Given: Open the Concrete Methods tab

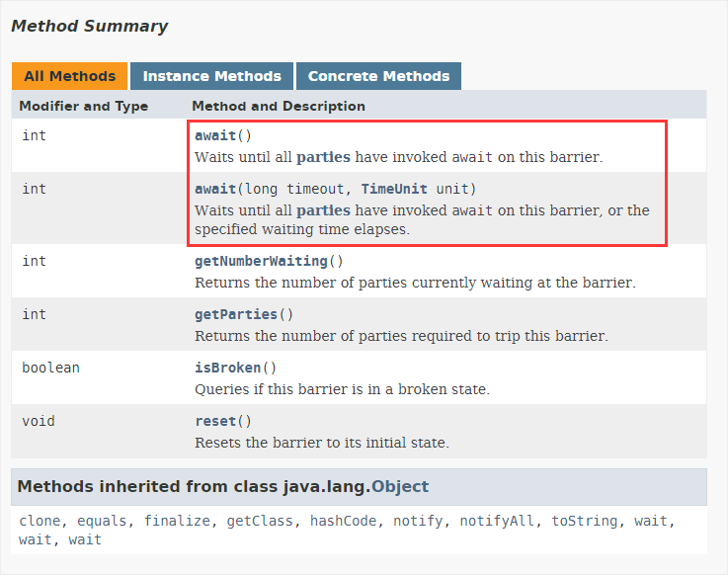Looking at the screenshot, I should [378, 76].
